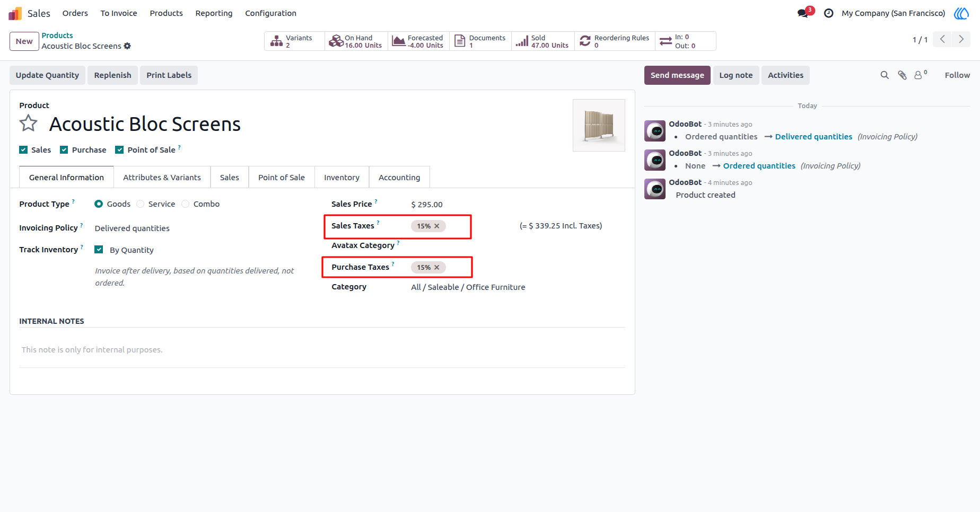
Task: Open the Configuration menu
Action: click(270, 13)
